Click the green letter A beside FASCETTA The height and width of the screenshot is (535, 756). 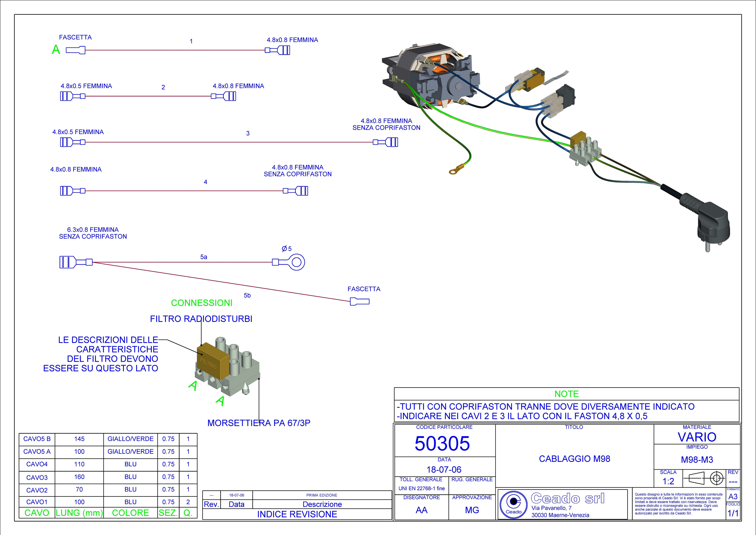click(x=56, y=50)
